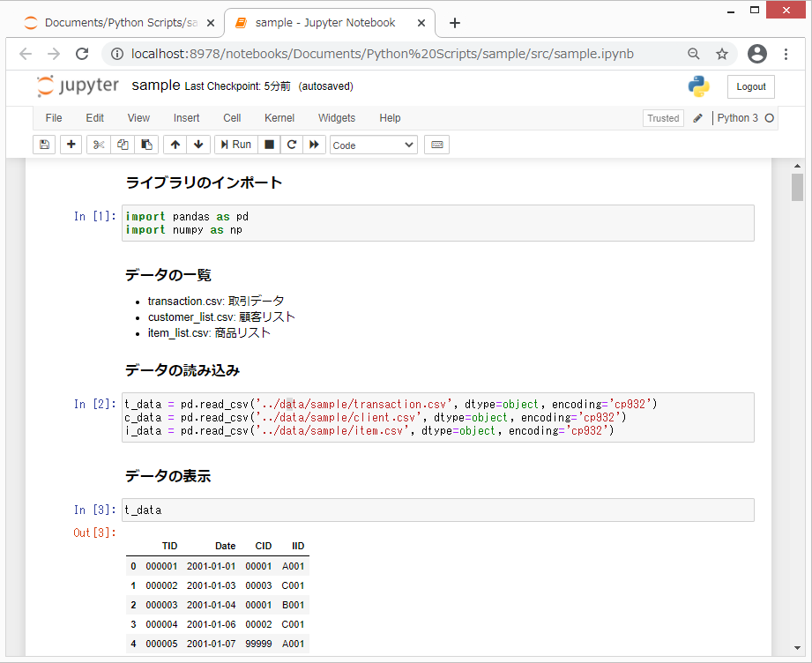Click the kernel idle circle indicator
This screenshot has height=663, width=812.
pyautogui.click(x=769, y=118)
